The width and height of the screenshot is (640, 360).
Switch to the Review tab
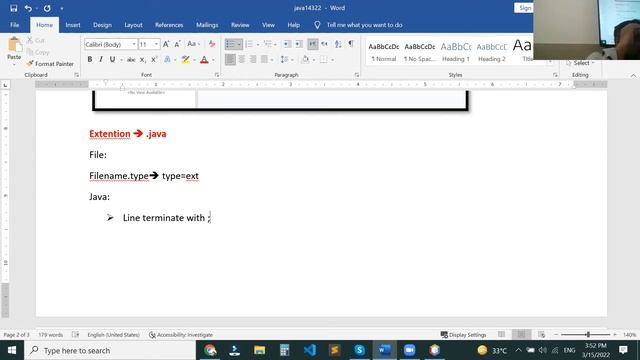pos(240,25)
